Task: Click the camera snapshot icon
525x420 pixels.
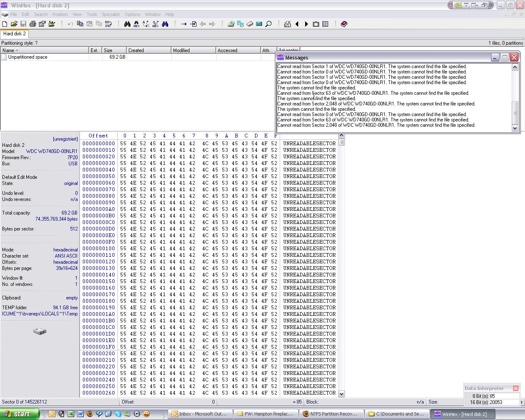Action: pyautogui.click(x=316, y=24)
